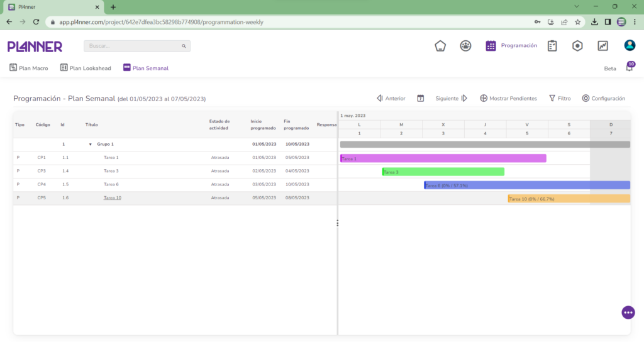Click the Código column header
644x342 pixels.
pos(43,125)
